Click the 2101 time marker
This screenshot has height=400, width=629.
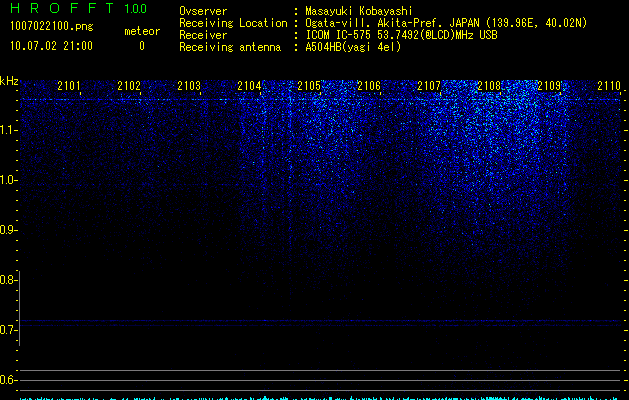pos(69,85)
